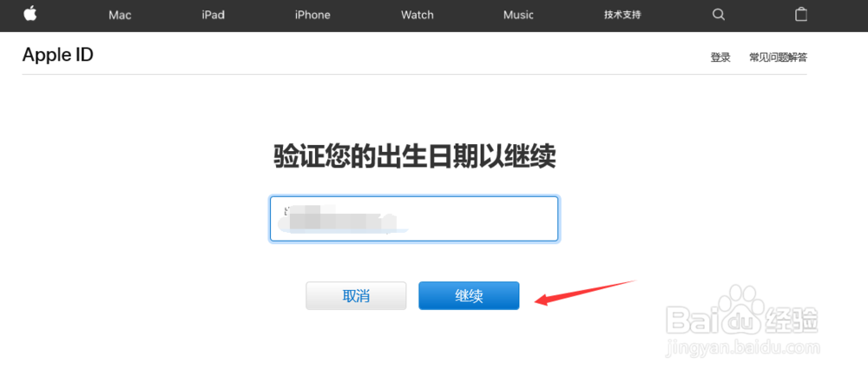Click the Apple ID page title

[57, 55]
